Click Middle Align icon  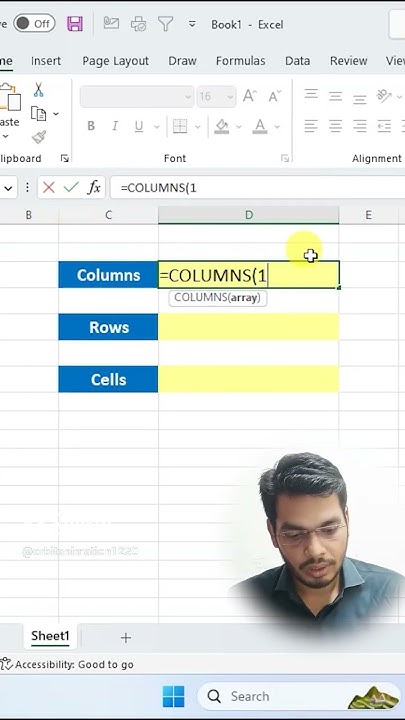[x=336, y=96]
